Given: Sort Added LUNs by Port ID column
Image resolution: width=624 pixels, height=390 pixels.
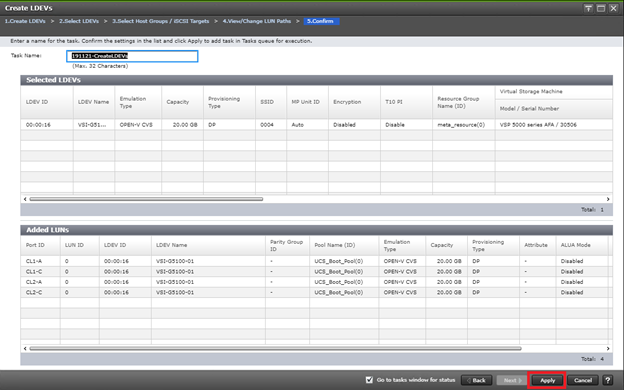Looking at the screenshot, I should point(40,245).
